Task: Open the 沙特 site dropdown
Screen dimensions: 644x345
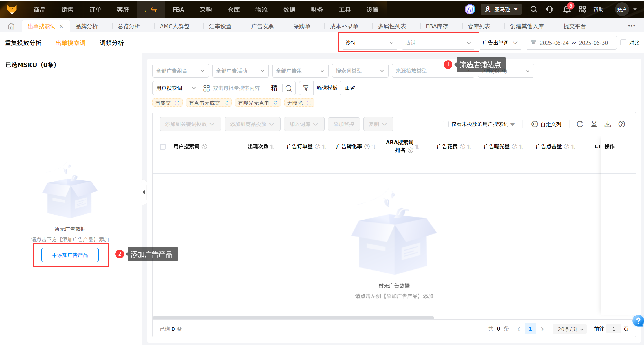Action: pos(369,43)
